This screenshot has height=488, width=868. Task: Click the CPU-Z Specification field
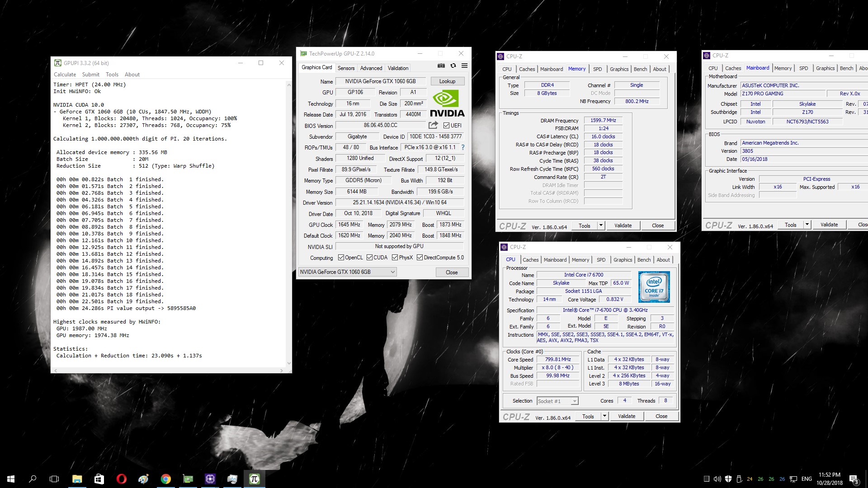(x=605, y=310)
